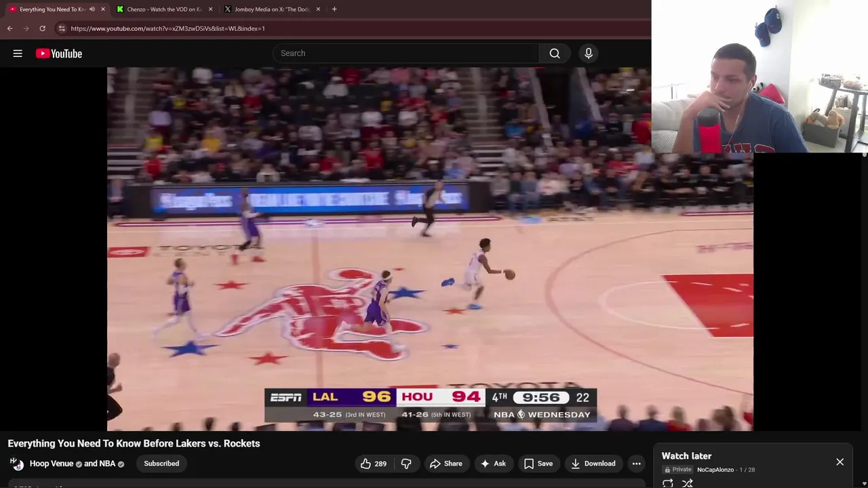Mute the audio icon on the first tab

pos(92,9)
